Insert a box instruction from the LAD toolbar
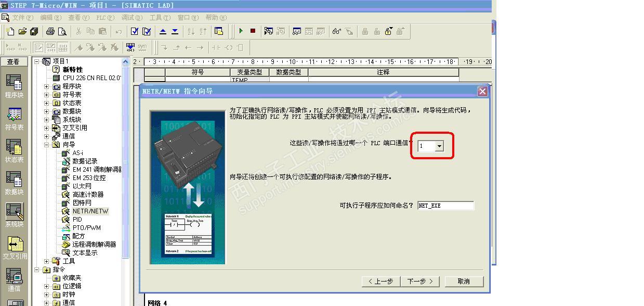The width and height of the screenshot is (644, 306). pos(240,47)
